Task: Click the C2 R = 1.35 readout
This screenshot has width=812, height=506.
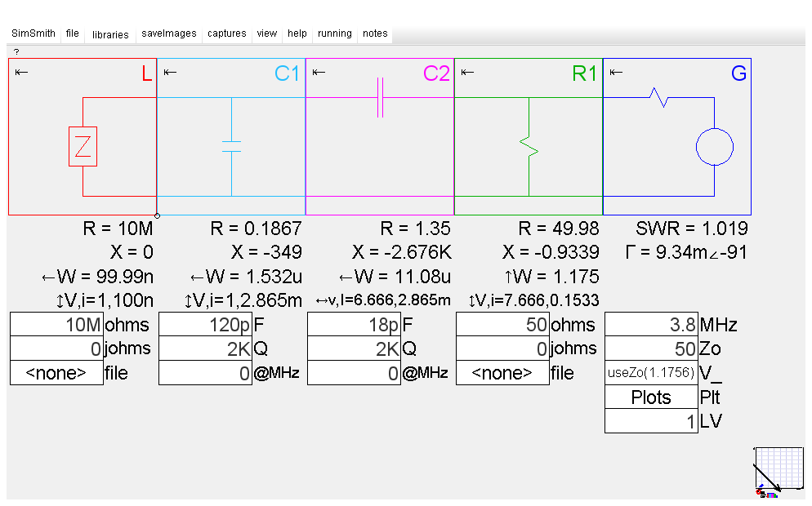Action: click(415, 229)
